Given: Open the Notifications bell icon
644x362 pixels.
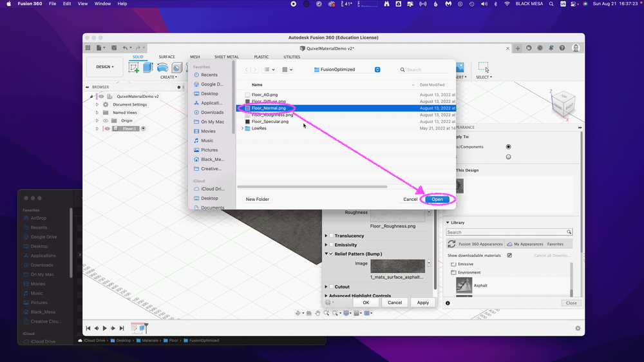Looking at the screenshot, I should click(x=551, y=48).
